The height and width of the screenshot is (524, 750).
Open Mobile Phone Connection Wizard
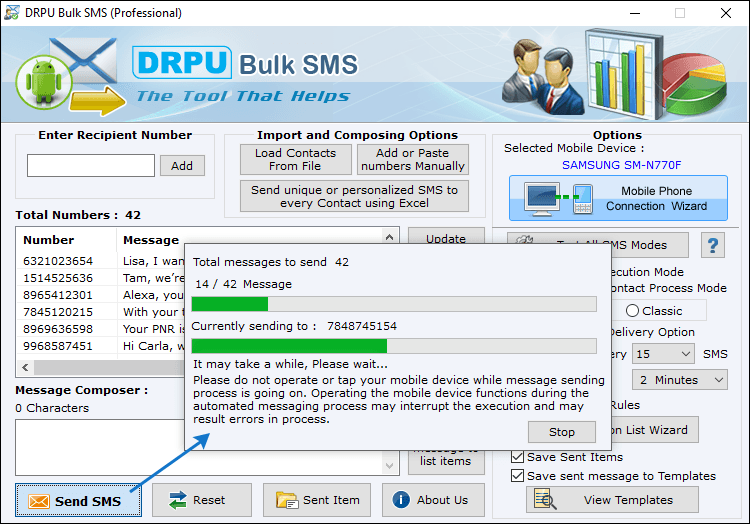(618, 198)
